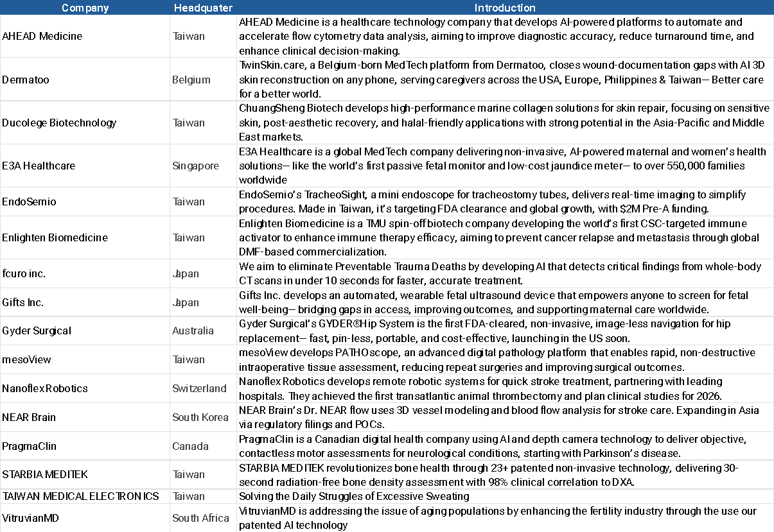Click the Excessive Sweating introduction cell
Viewport: 774px width, 532px height.
[505, 496]
